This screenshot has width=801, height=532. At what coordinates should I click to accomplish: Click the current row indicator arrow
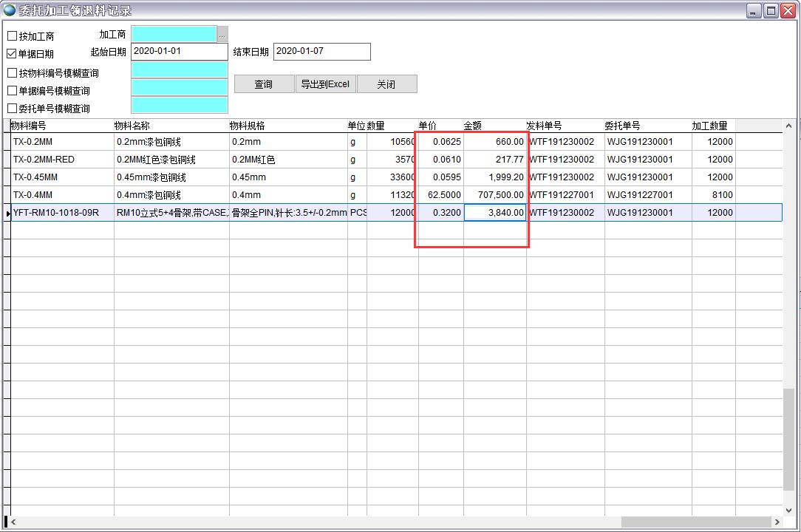pos(8,214)
